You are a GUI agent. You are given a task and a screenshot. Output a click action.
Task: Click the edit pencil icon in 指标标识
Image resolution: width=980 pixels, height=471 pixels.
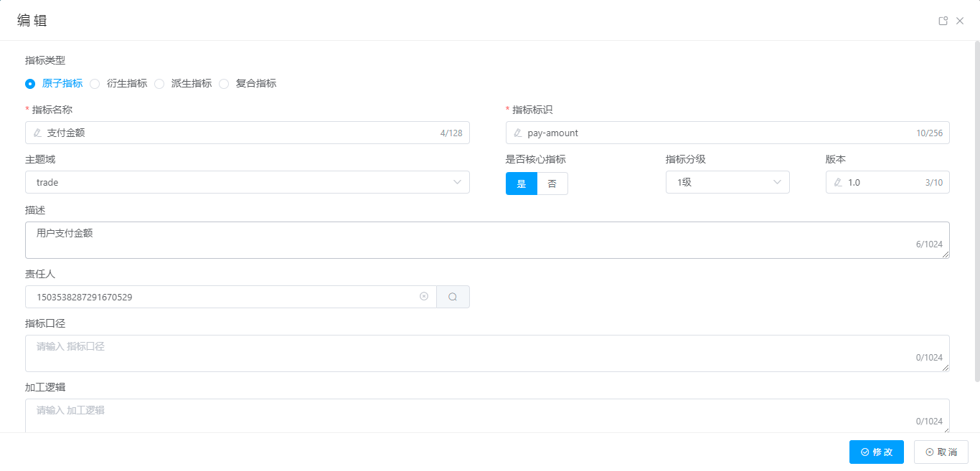click(518, 133)
